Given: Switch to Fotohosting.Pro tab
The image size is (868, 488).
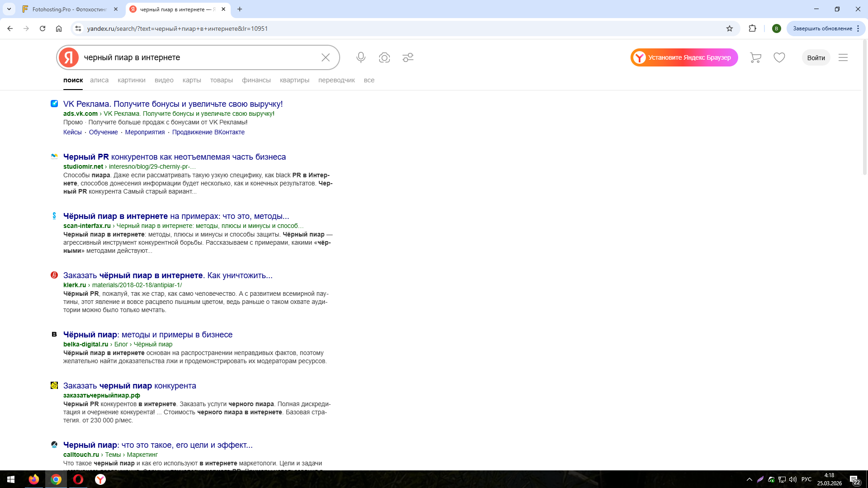Looking at the screenshot, I should tap(70, 9).
